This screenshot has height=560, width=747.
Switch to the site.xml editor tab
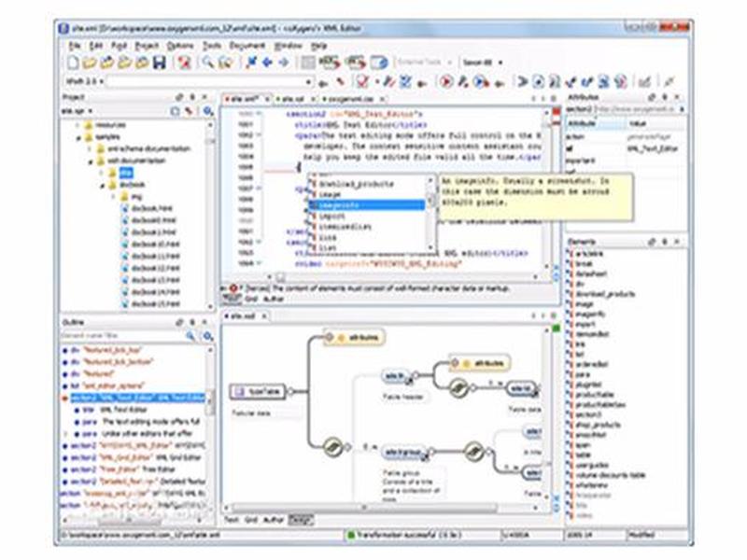coord(244,99)
